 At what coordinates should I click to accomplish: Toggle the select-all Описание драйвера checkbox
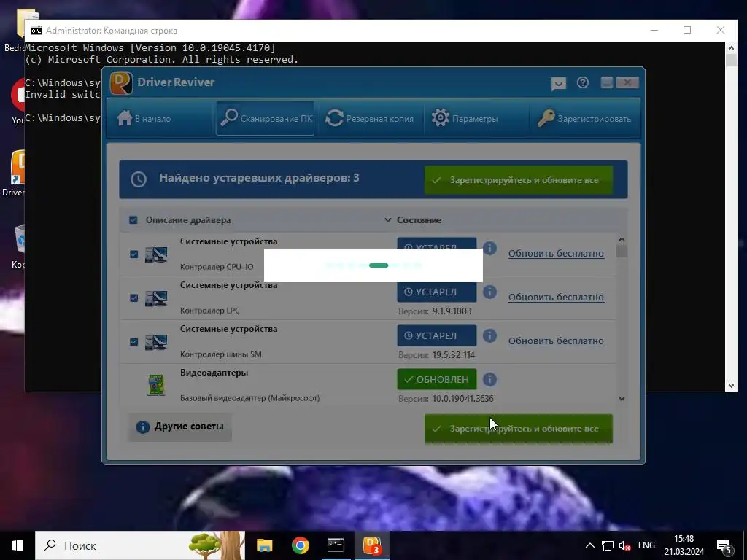point(133,220)
